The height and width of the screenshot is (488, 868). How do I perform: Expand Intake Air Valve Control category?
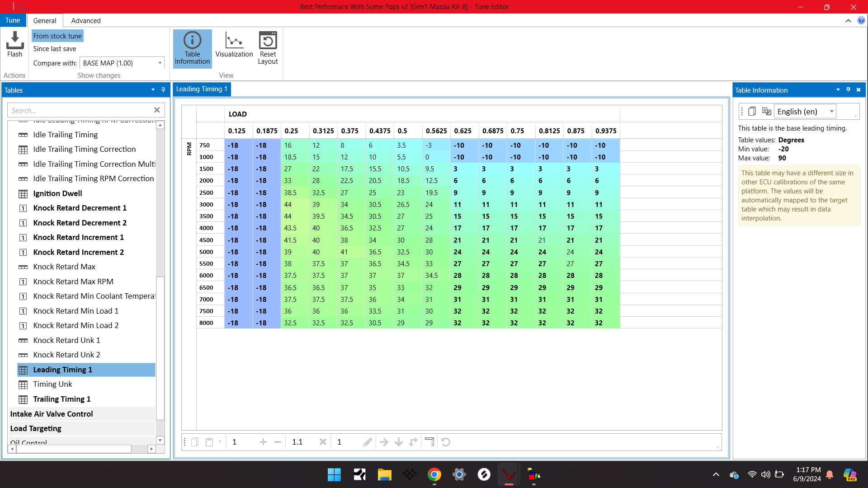pyautogui.click(x=82, y=414)
